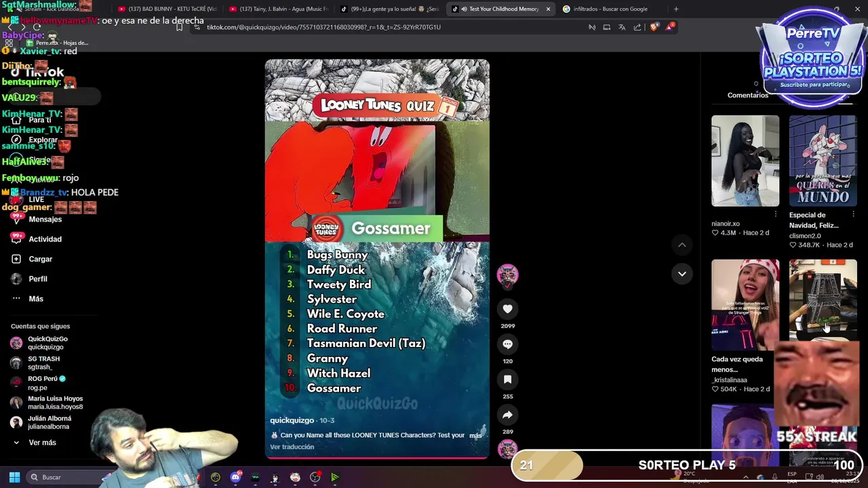The width and height of the screenshot is (868, 488).
Task: Expand the 'Más' sidebar menu
Action: coord(36,299)
